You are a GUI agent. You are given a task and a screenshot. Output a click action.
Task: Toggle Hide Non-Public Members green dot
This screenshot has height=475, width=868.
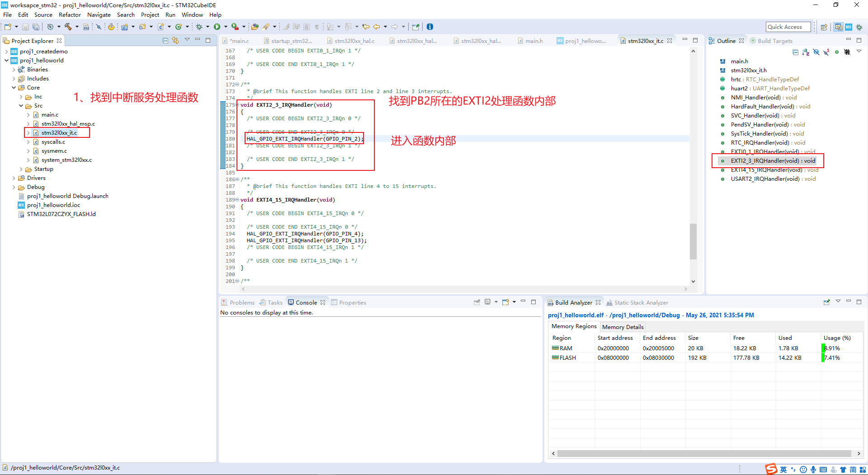pos(837,52)
